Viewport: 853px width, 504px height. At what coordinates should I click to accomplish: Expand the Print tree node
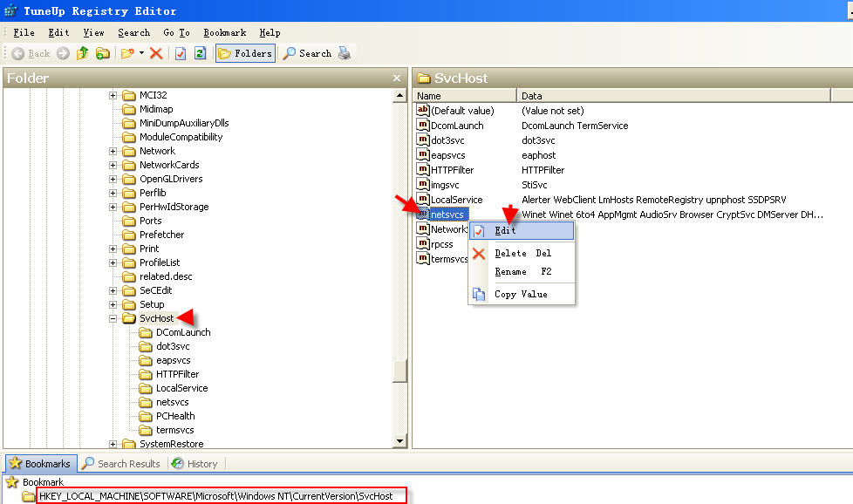pyautogui.click(x=113, y=249)
